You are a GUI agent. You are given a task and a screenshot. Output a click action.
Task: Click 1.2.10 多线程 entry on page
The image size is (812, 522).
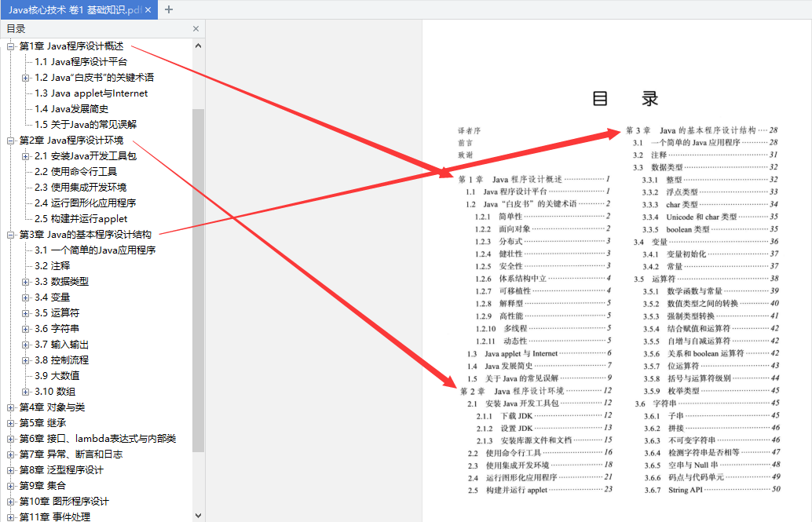[x=543, y=329]
